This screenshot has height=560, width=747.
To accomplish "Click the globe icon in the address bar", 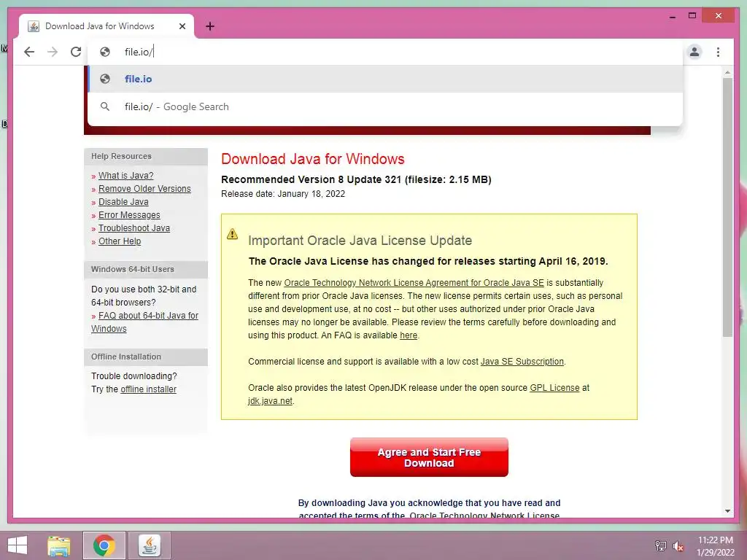I will click(x=105, y=52).
